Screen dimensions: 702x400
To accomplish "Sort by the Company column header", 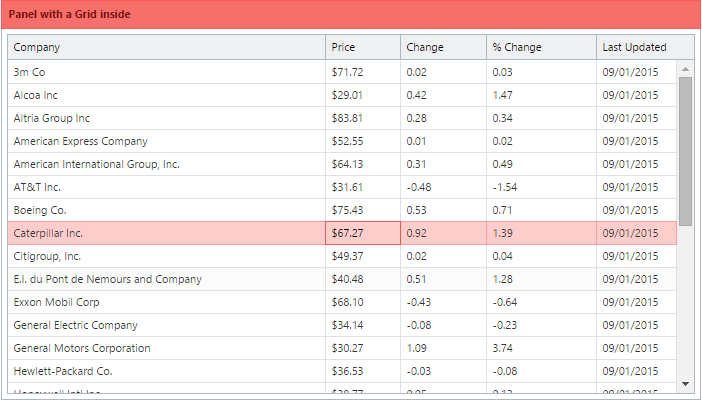I will [x=167, y=47].
